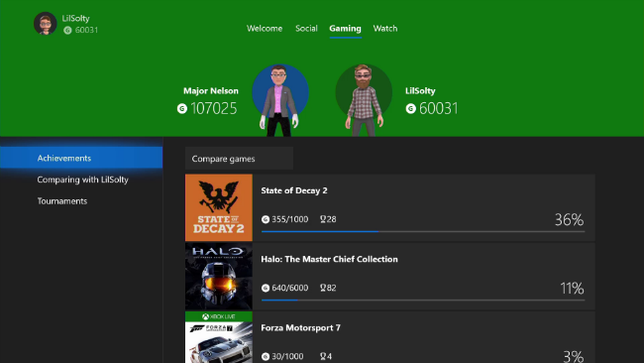Click LilSolty name beside bearded avatar
644x363 pixels.
pyautogui.click(x=420, y=91)
